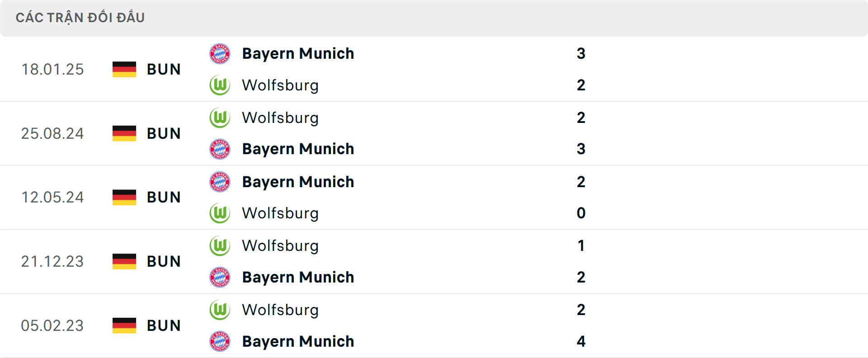Click the score 0 for Wolfsburg on 12.05.24
868x358 pixels.
tap(581, 213)
